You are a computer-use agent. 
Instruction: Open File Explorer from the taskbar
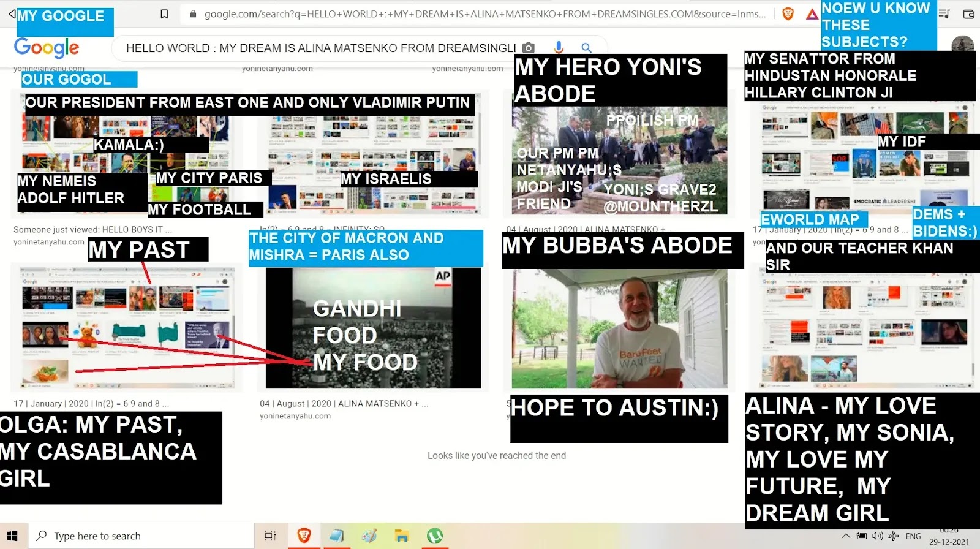click(x=402, y=536)
